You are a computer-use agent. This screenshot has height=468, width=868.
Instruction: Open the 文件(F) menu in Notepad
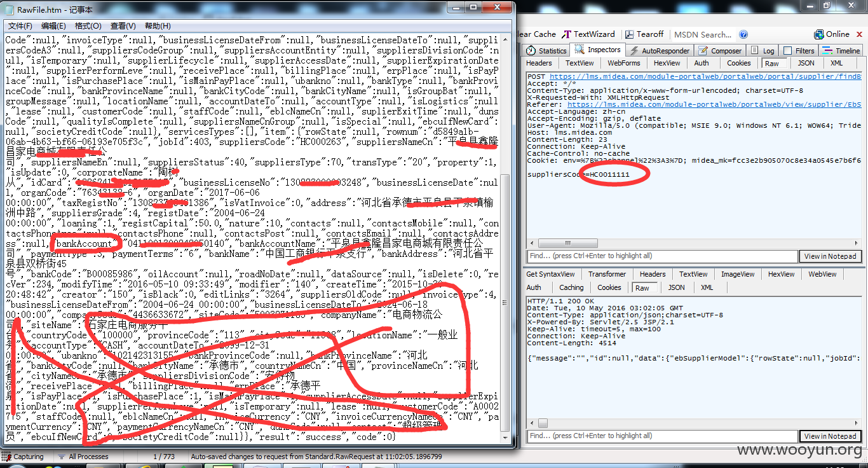coord(20,26)
